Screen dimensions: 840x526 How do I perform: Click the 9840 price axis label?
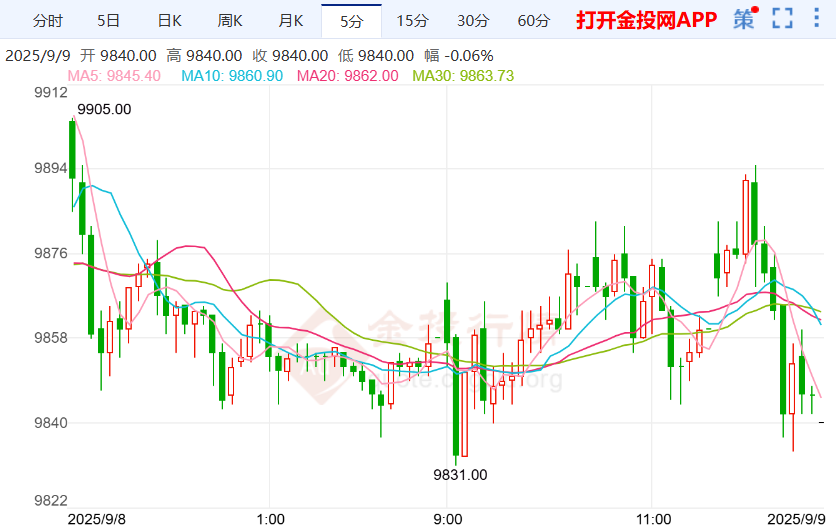[x=51, y=423]
